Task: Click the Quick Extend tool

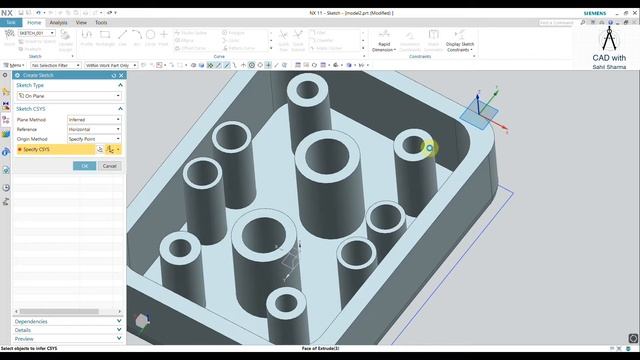Action: [298, 41]
